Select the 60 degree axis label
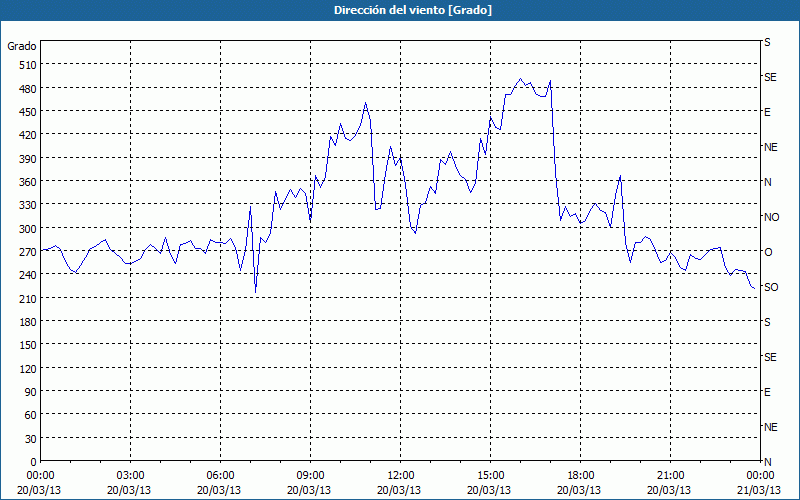800x500 pixels. [32, 415]
